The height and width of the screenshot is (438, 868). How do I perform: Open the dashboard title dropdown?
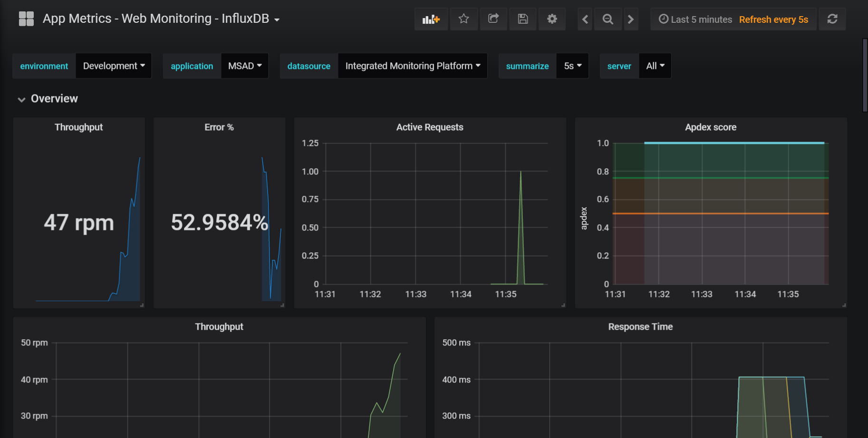pos(161,19)
